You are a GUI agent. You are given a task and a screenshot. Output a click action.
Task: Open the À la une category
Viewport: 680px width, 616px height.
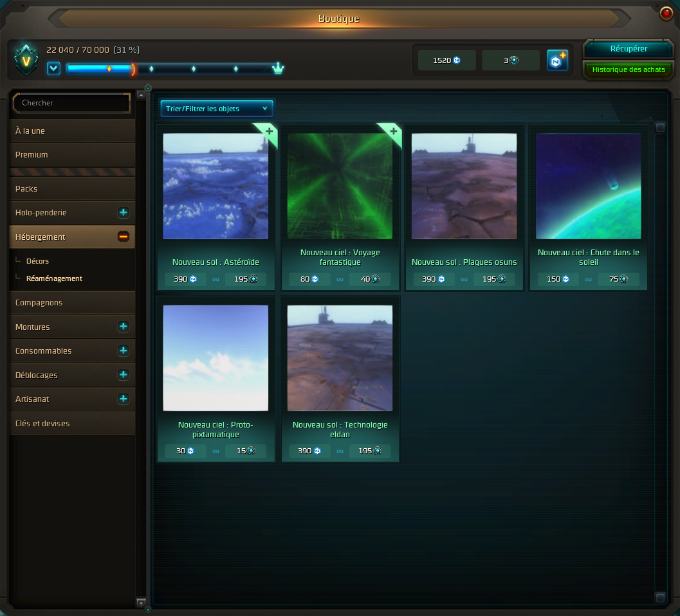point(72,131)
